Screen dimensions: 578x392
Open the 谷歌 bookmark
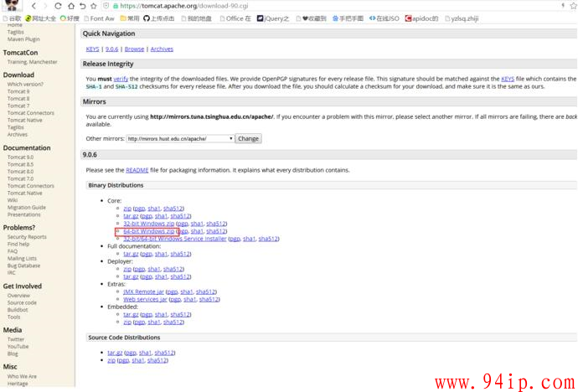tap(13, 18)
